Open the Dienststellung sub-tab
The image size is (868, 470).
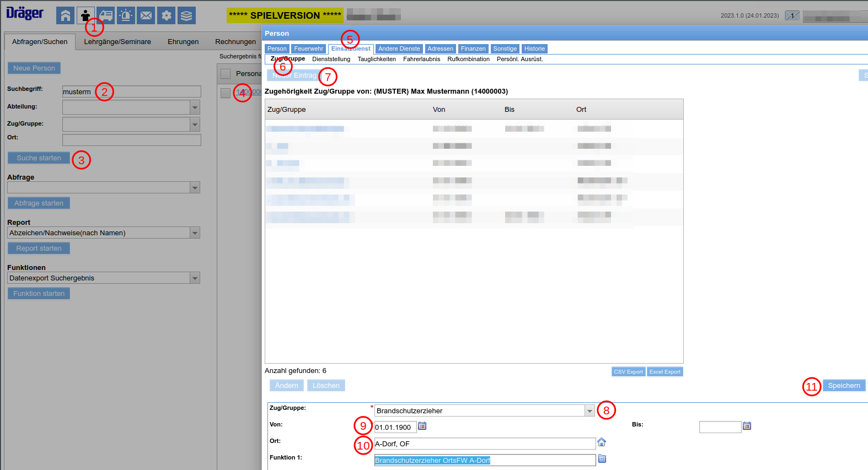coord(331,60)
